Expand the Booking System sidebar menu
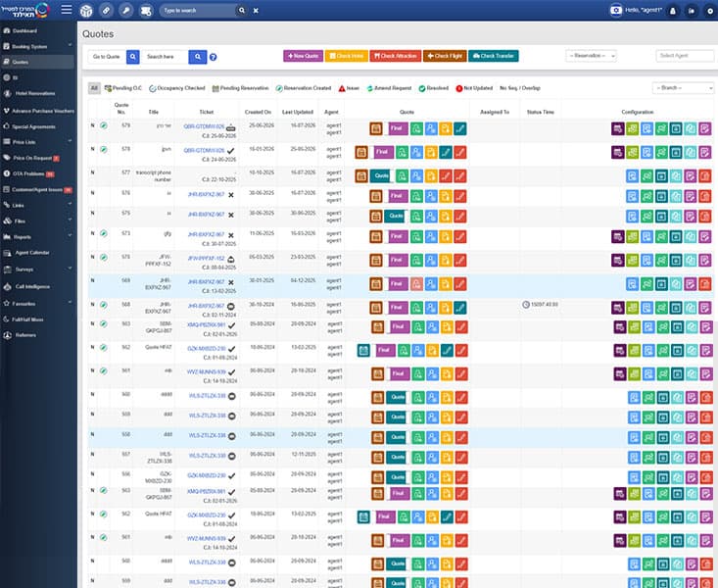This screenshot has width=718, height=588. point(37,46)
